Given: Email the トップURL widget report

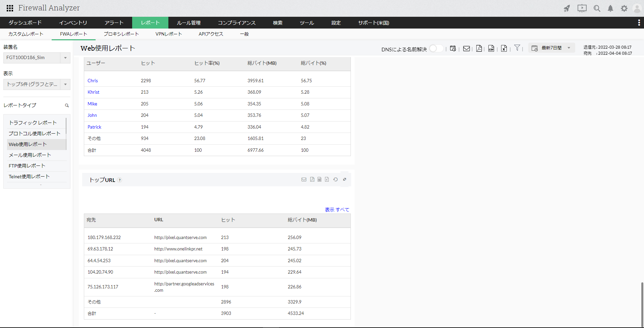Looking at the screenshot, I should coord(304,180).
